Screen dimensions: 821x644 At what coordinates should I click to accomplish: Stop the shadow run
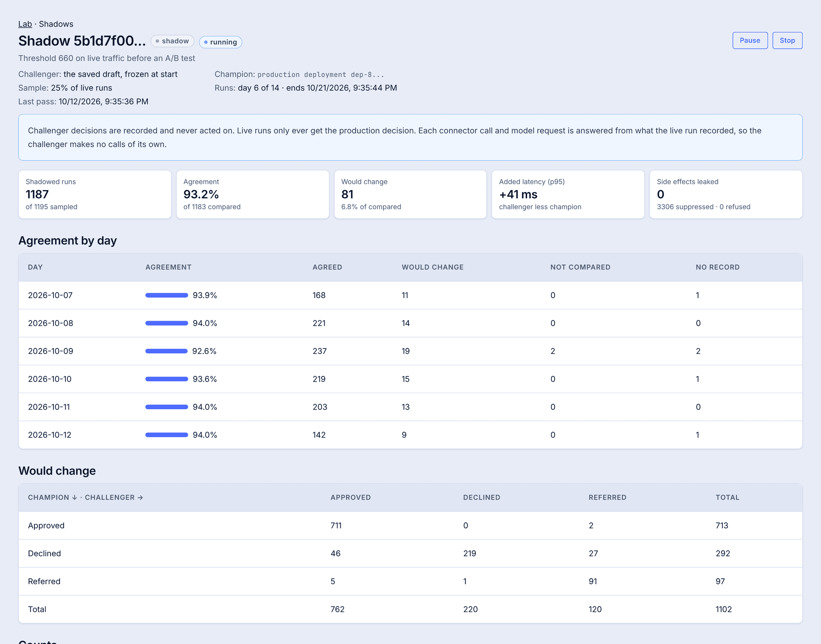[787, 40]
